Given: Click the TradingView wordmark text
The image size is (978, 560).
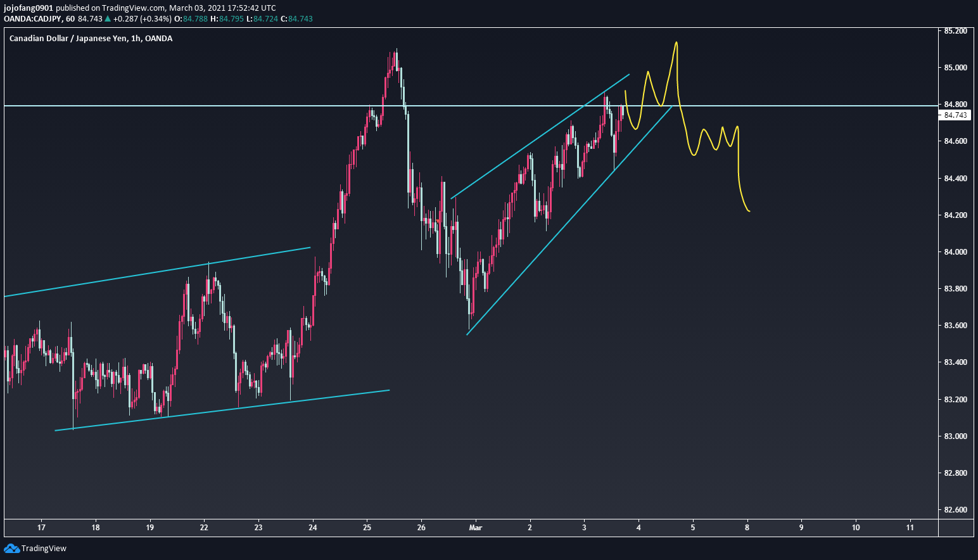Looking at the screenshot, I should click(44, 549).
